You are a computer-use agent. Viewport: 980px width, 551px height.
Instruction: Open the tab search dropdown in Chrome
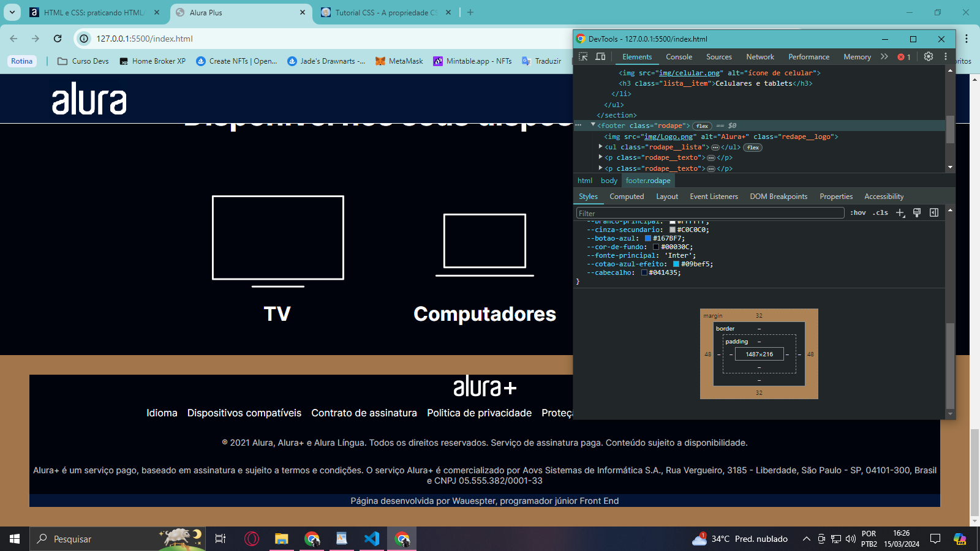coord(12,12)
